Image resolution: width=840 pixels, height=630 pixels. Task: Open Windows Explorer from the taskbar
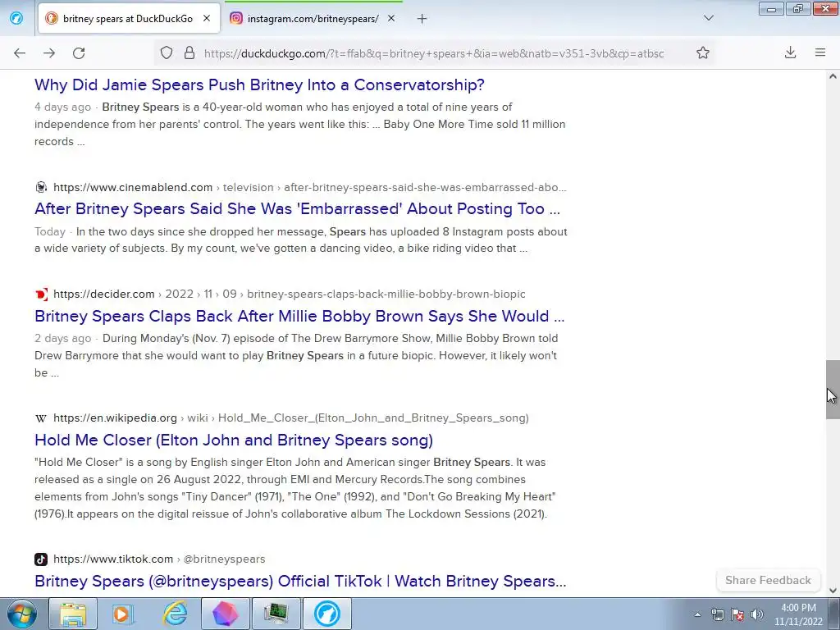click(73, 614)
